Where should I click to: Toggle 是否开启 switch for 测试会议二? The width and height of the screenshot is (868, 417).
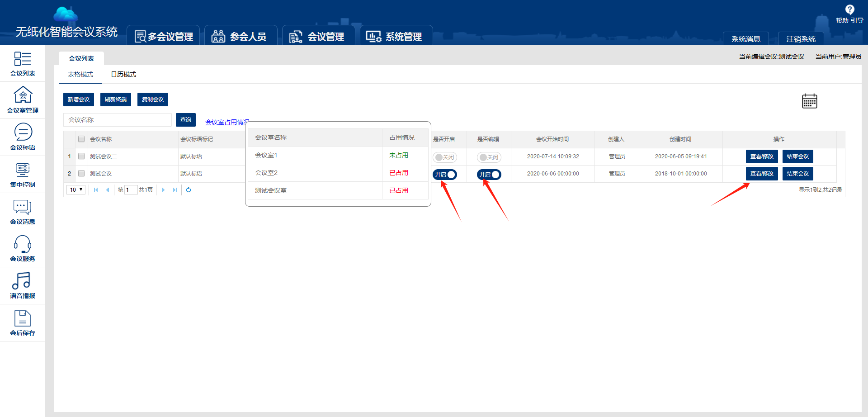(445, 157)
